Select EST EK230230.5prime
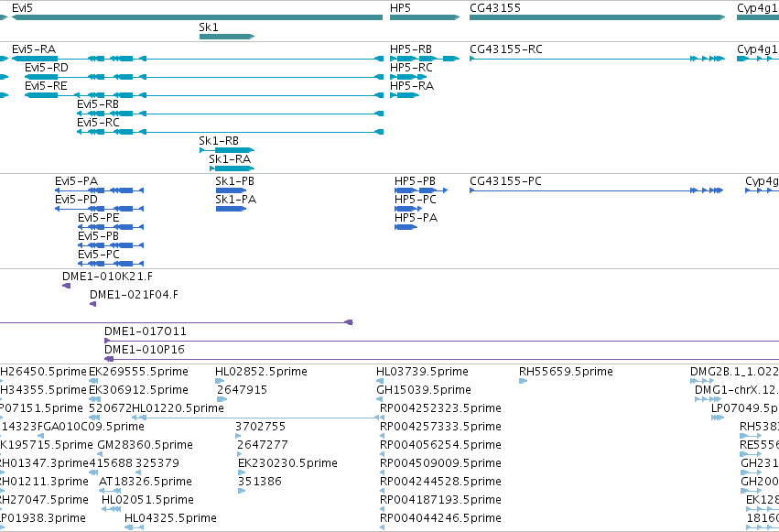Image resolution: width=779 pixels, height=532 pixels. (x=287, y=464)
